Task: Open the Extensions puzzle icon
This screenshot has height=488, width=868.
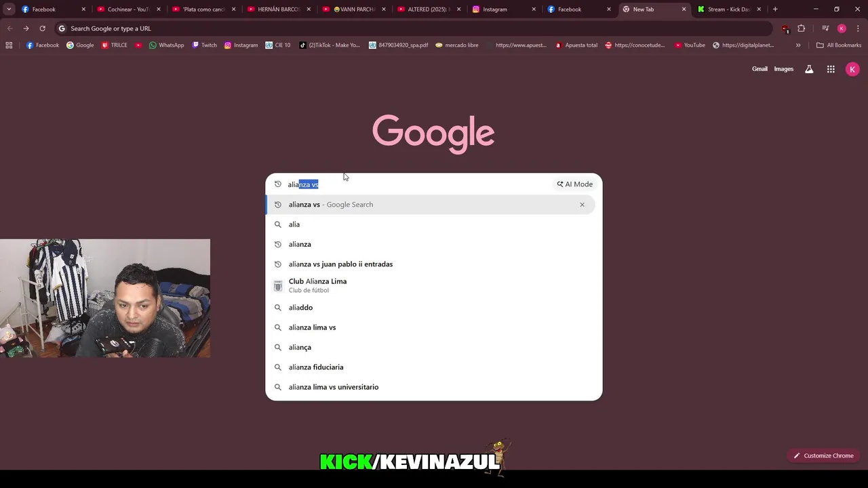Action: coord(802,28)
